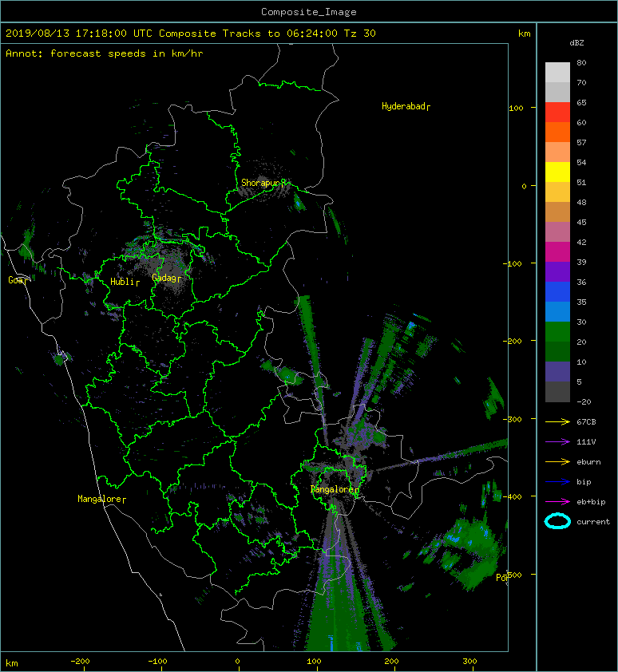Click the 0 tick on horizontal axis
Image resolution: width=618 pixels, height=672 pixels.
pyautogui.click(x=237, y=662)
